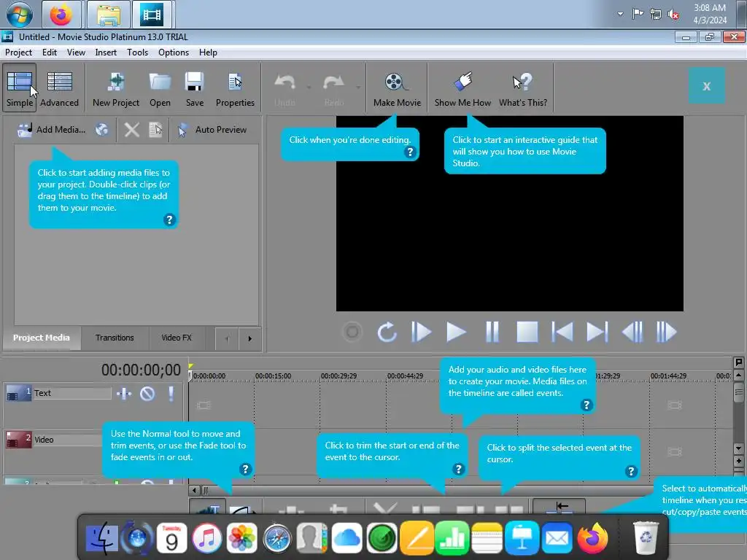Viewport: 747px width, 560px height.
Task: Open the Edit menu
Action: click(x=50, y=52)
